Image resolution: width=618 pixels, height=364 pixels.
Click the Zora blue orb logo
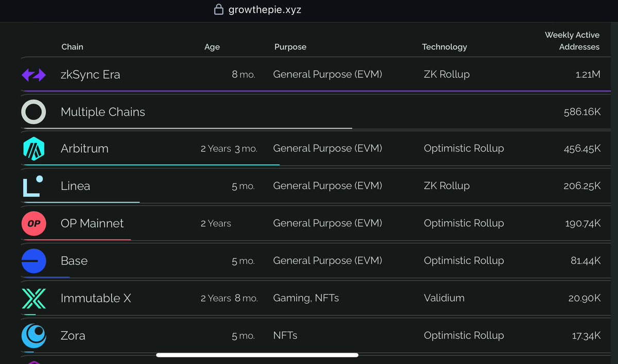click(33, 336)
